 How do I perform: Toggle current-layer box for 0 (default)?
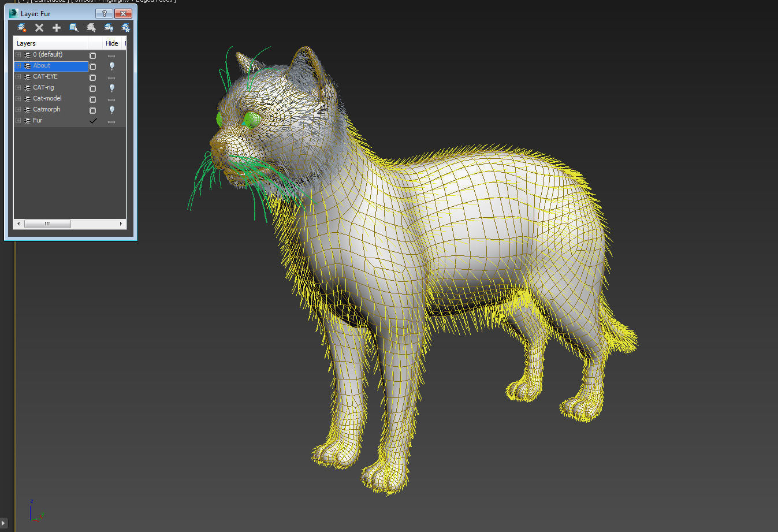coord(92,55)
